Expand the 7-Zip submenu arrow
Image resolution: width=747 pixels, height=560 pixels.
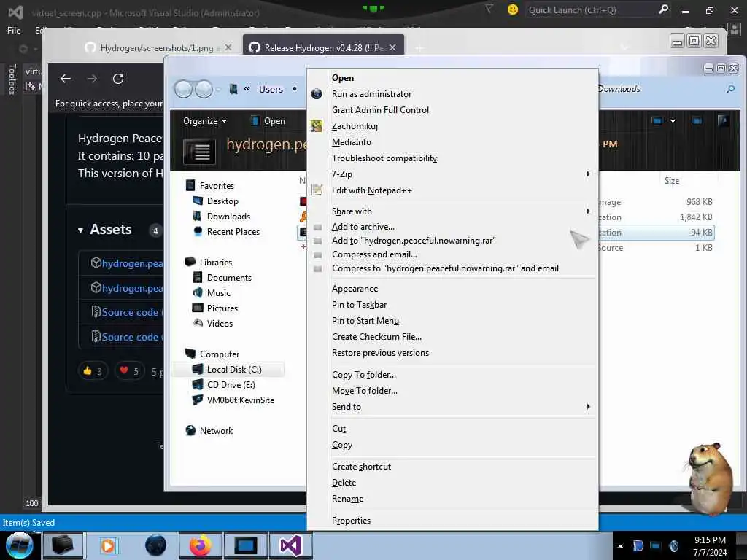click(x=589, y=174)
